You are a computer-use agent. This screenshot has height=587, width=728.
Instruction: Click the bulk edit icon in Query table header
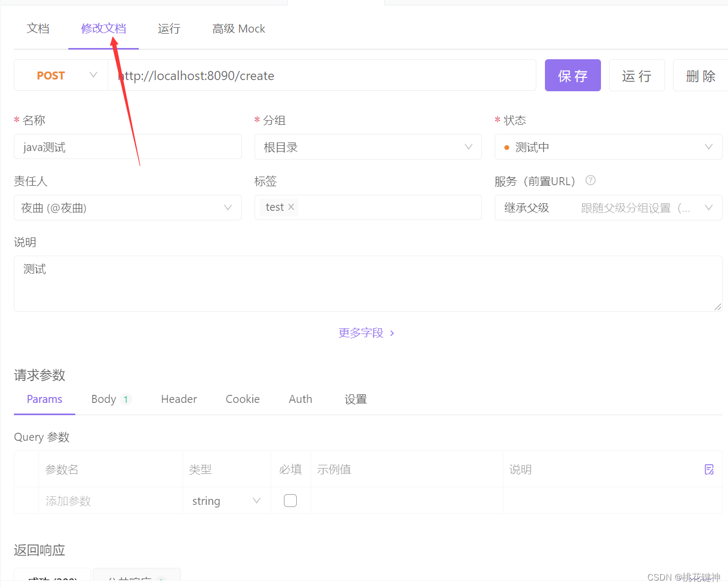tap(709, 470)
